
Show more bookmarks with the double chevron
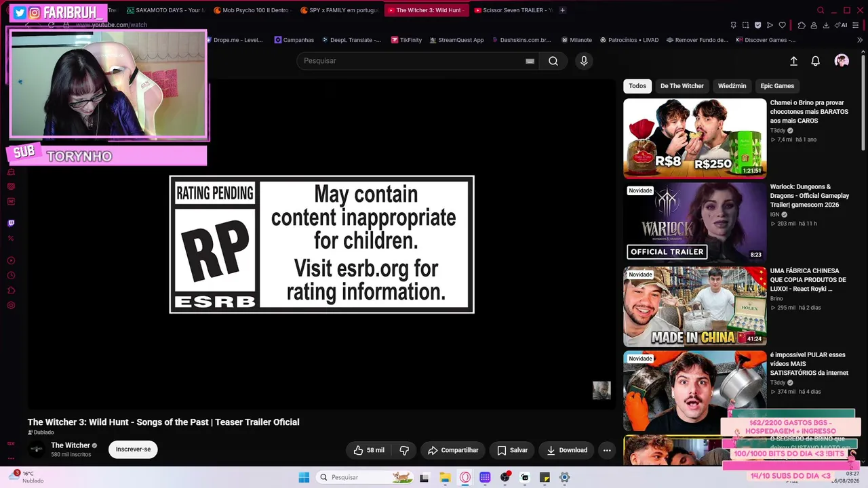click(860, 40)
